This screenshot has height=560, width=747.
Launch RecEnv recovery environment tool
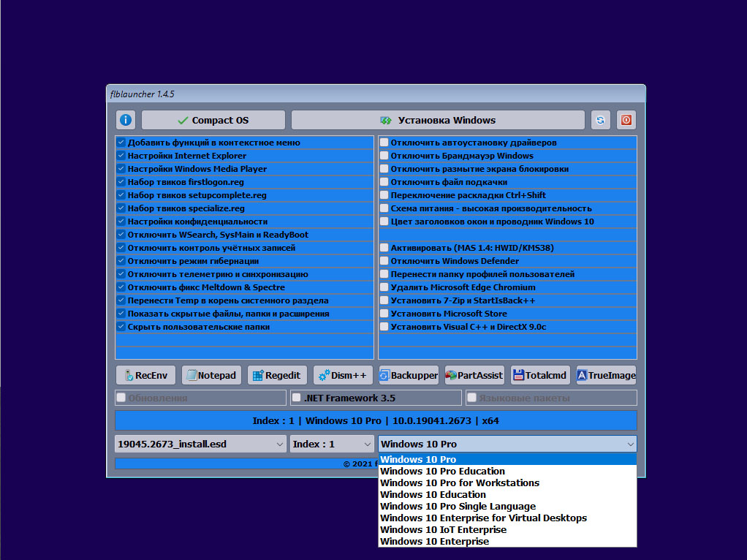[x=145, y=375]
